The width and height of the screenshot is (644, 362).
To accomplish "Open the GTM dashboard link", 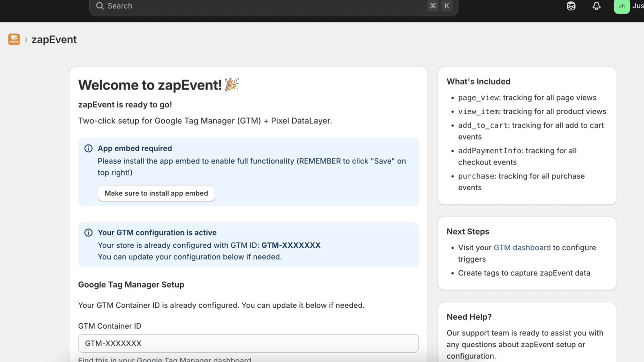I will [522, 248].
